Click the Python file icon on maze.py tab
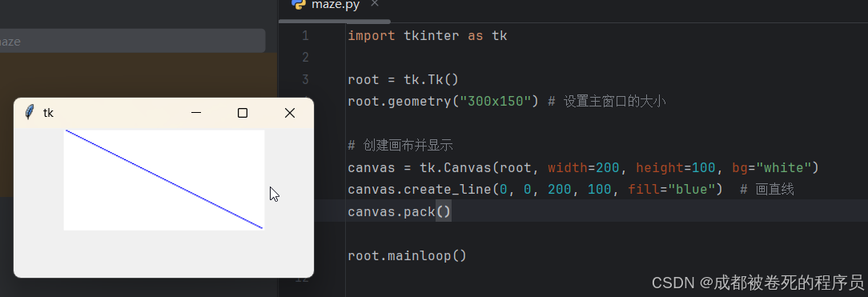This screenshot has width=868, height=297. tap(299, 5)
